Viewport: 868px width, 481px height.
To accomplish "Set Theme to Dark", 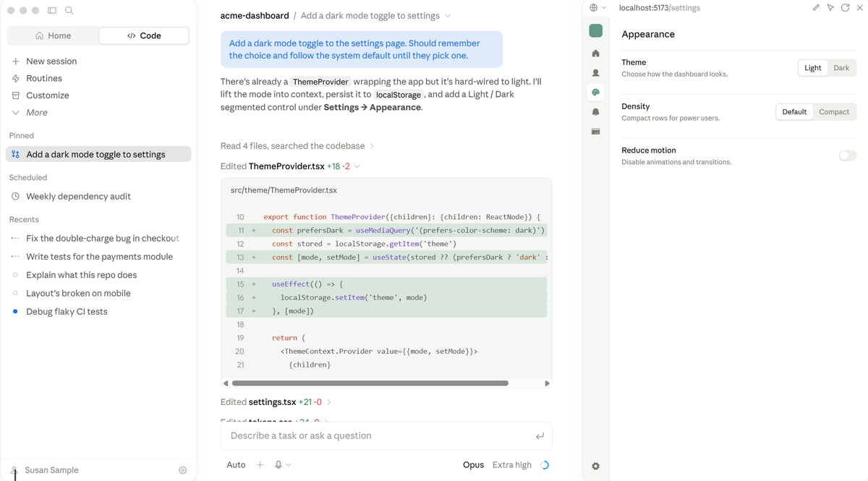I will click(841, 68).
